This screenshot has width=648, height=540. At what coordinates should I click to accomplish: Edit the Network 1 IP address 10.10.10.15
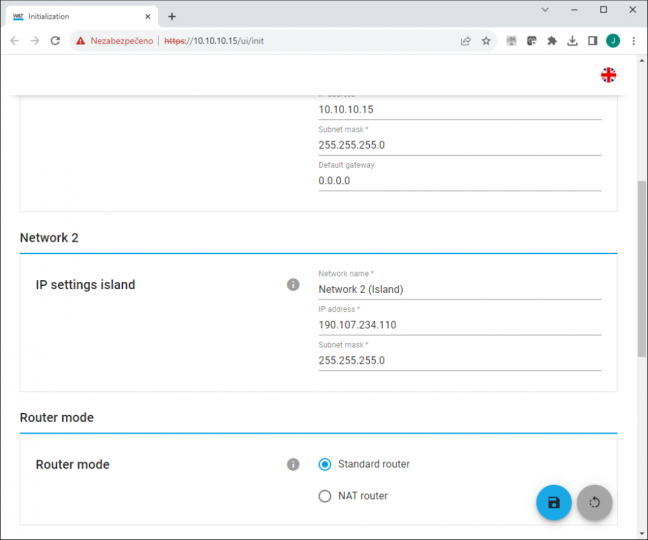(x=460, y=109)
